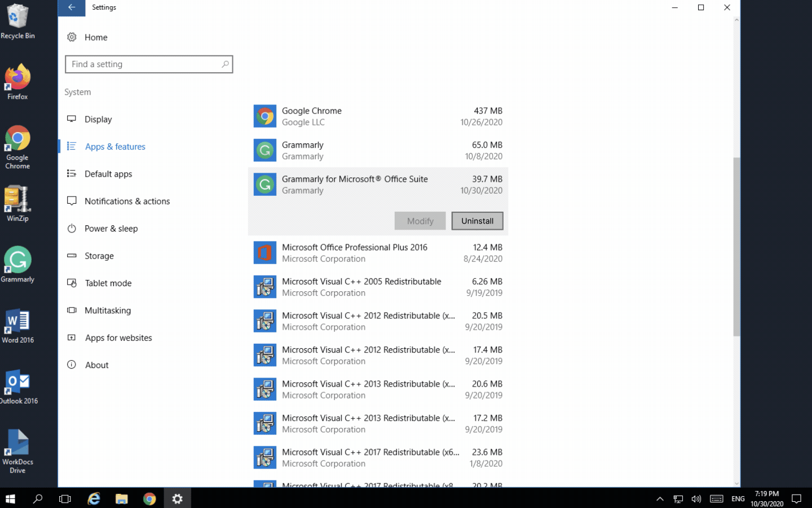Click the Tablet mode icon
The height and width of the screenshot is (508, 812).
[x=72, y=283]
